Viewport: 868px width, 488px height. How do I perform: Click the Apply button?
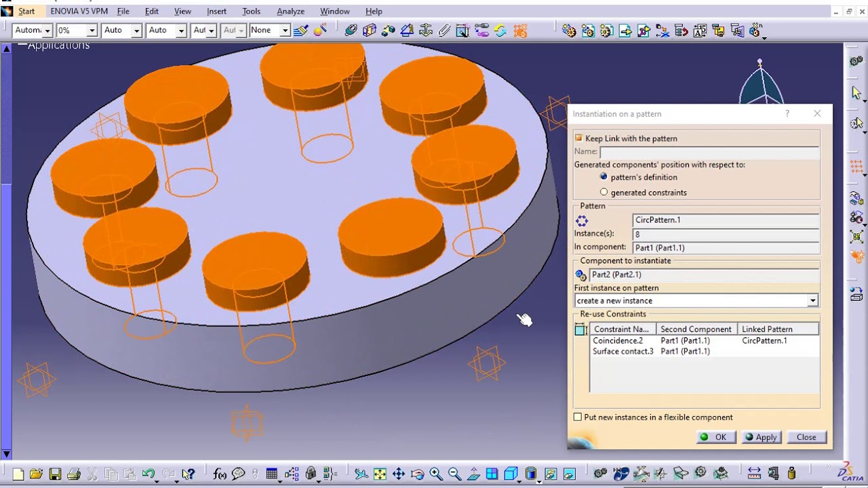762,437
